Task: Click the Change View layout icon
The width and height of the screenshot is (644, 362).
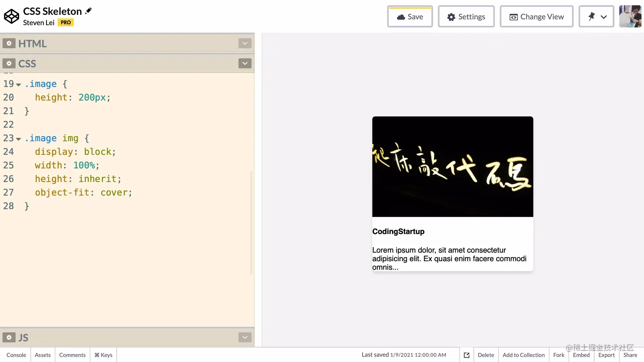Action: [513, 16]
